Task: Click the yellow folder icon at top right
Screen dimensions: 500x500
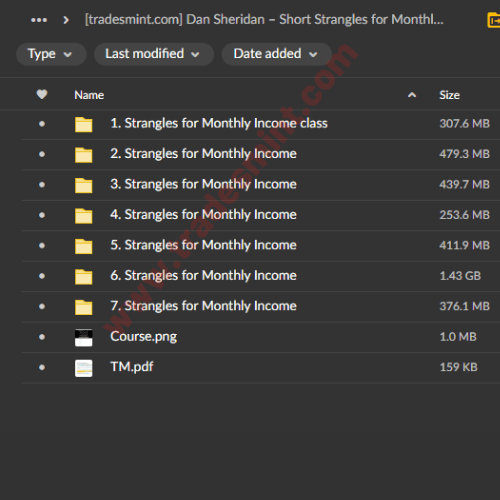Action: (494, 20)
